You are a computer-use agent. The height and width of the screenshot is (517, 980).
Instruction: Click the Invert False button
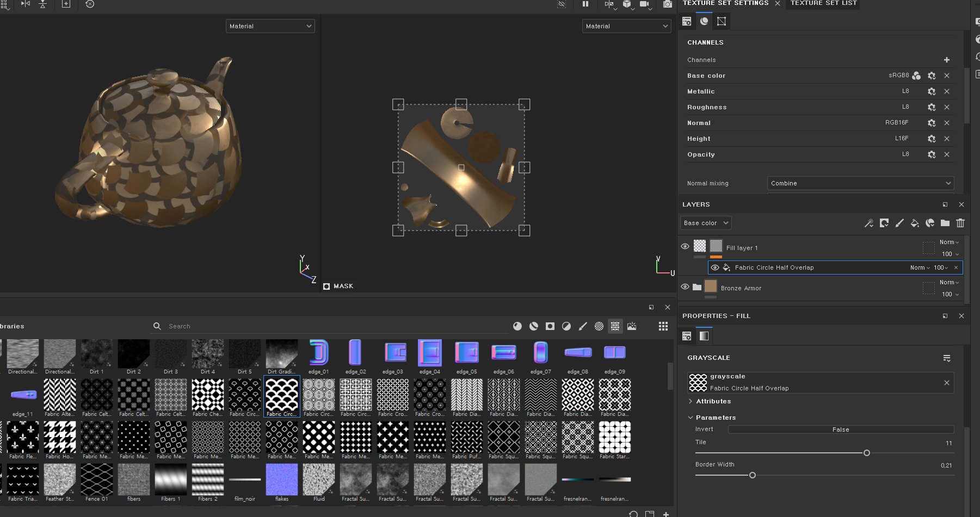[x=840, y=429]
